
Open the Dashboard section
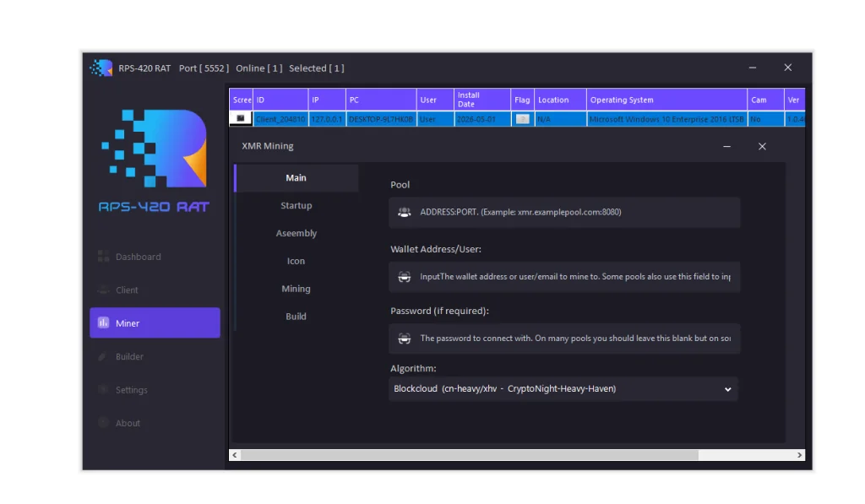[x=155, y=257]
